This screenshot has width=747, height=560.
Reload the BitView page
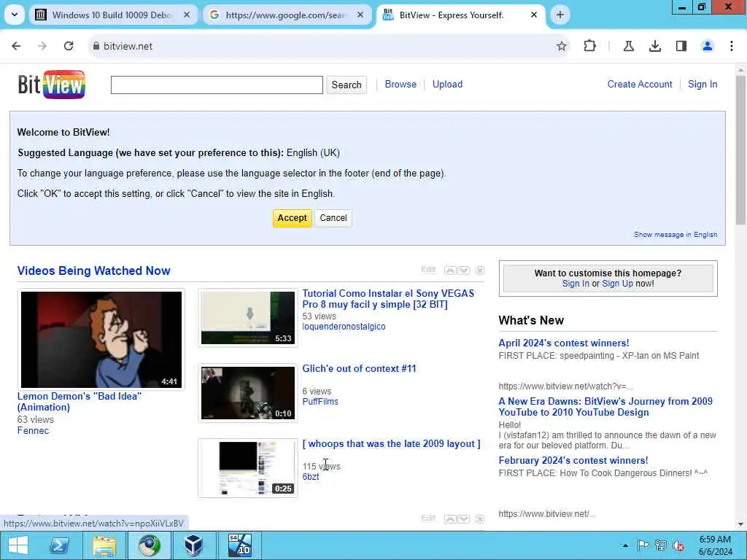click(69, 46)
